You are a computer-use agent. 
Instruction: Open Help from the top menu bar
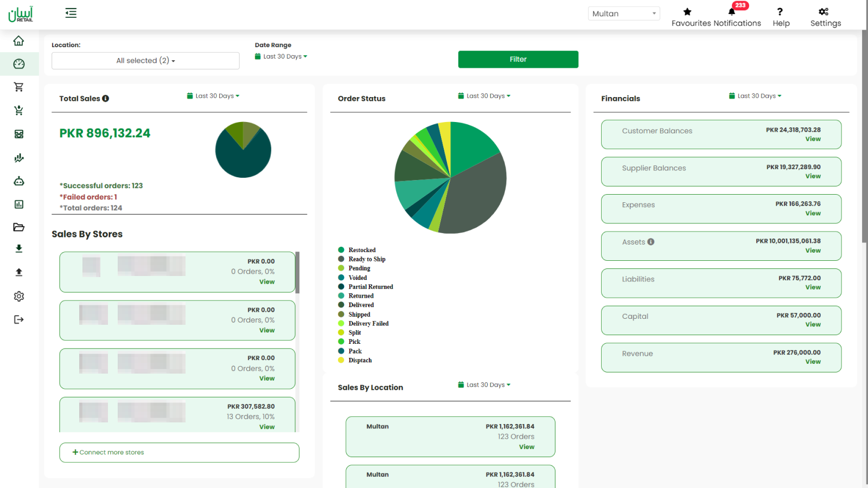781,15
